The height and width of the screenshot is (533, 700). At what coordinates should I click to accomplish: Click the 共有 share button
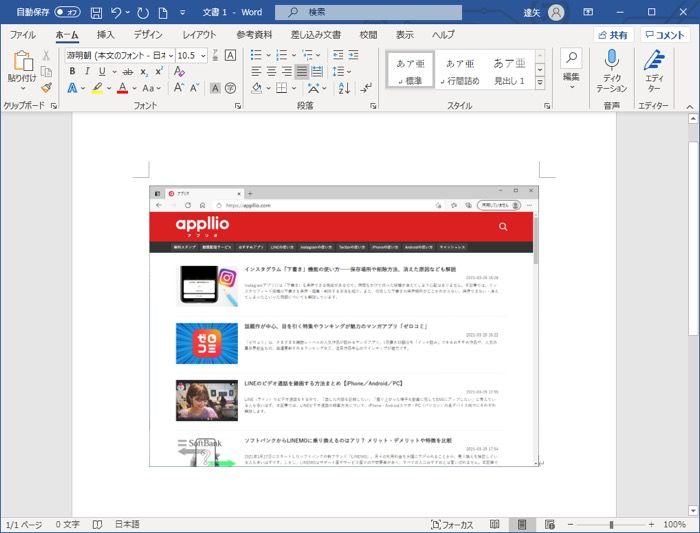coord(614,35)
